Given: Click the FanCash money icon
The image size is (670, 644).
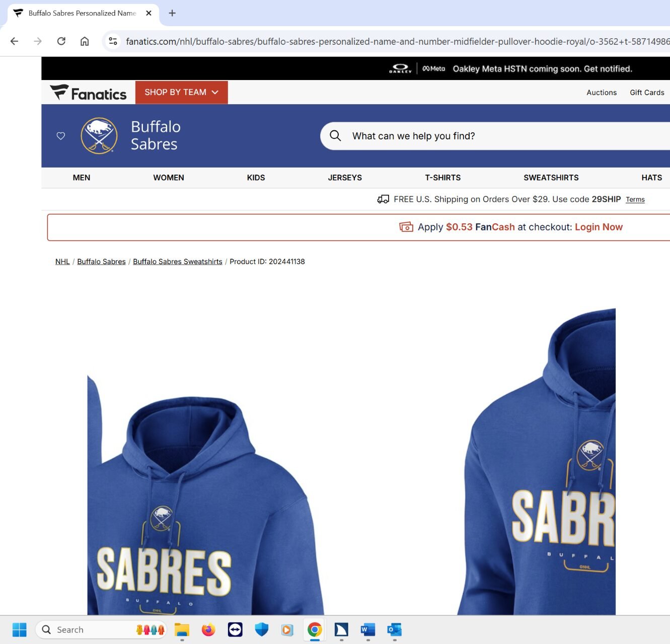Looking at the screenshot, I should (406, 227).
